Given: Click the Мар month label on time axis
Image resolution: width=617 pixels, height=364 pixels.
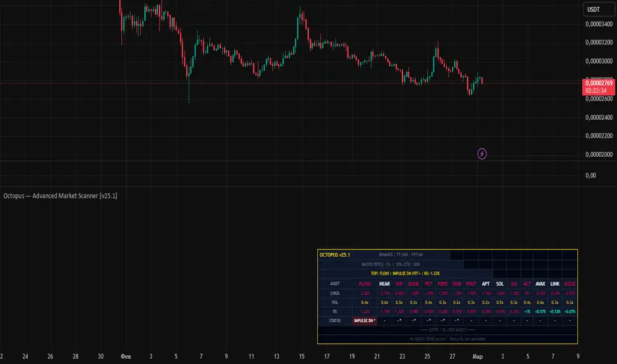Looking at the screenshot, I should pos(477,357).
